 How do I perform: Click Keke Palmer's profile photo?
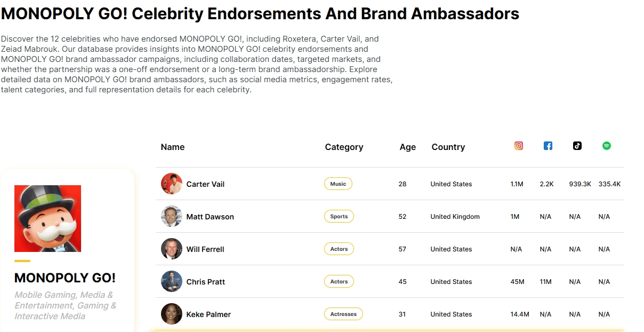click(172, 314)
